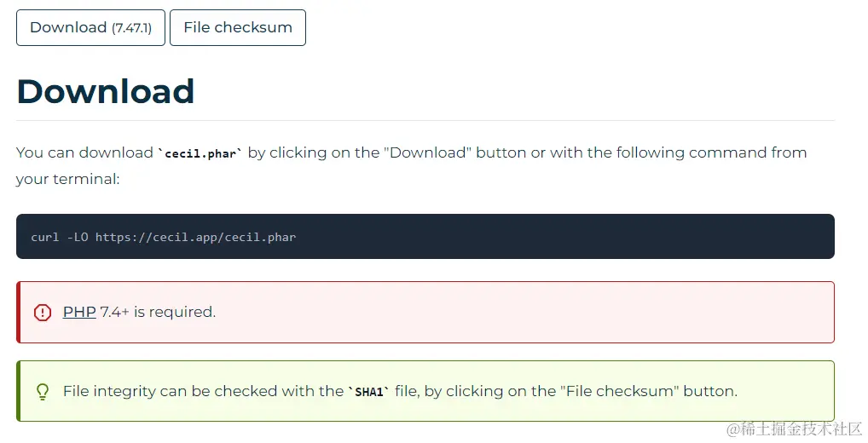Image resolution: width=868 pixels, height=443 pixels.
Task: Click the large Download heading
Action: [x=105, y=91]
